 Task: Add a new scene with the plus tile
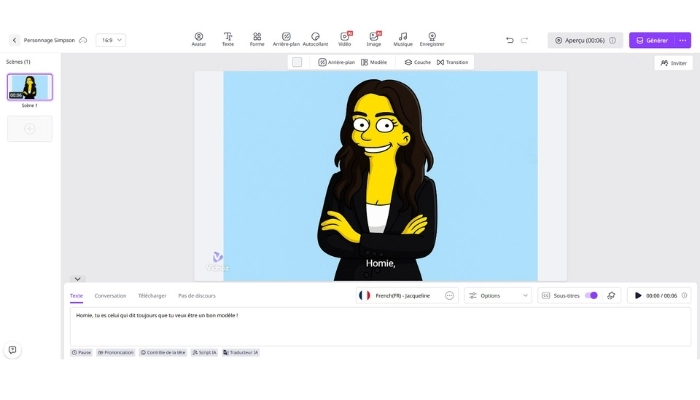coord(30,129)
